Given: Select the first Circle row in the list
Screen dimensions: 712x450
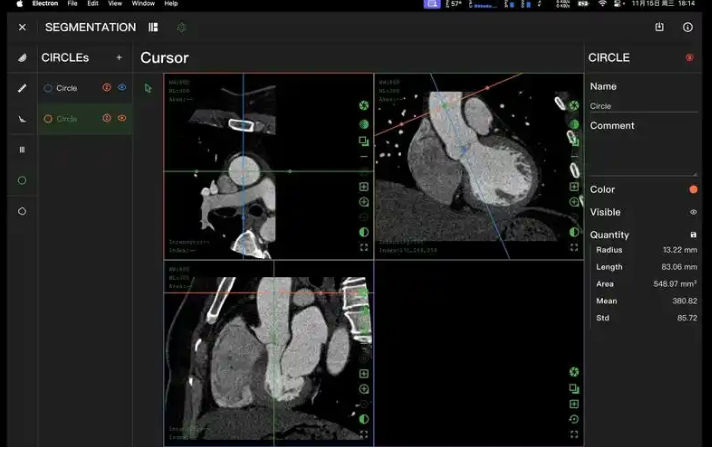Looking at the screenshot, I should pos(85,88).
